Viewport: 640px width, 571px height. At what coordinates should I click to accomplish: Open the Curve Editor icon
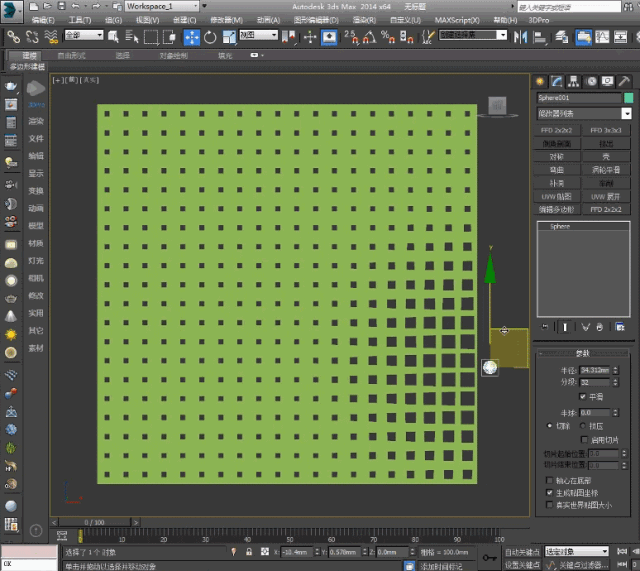point(602,38)
